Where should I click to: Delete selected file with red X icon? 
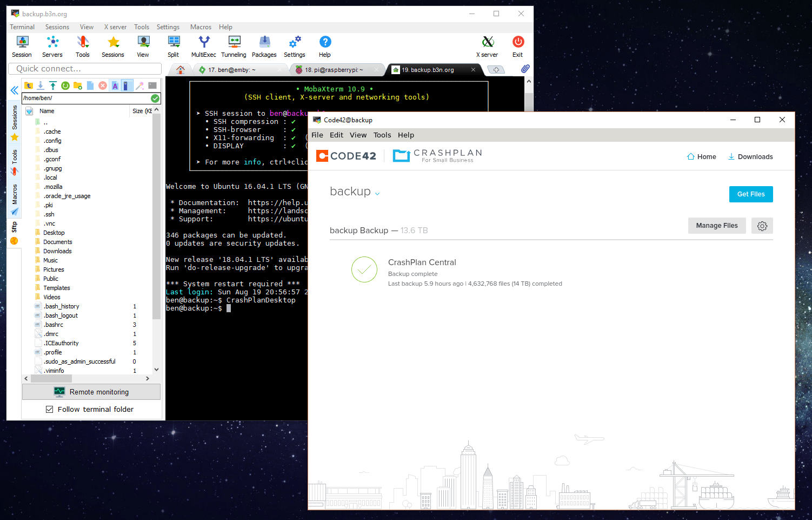click(103, 85)
